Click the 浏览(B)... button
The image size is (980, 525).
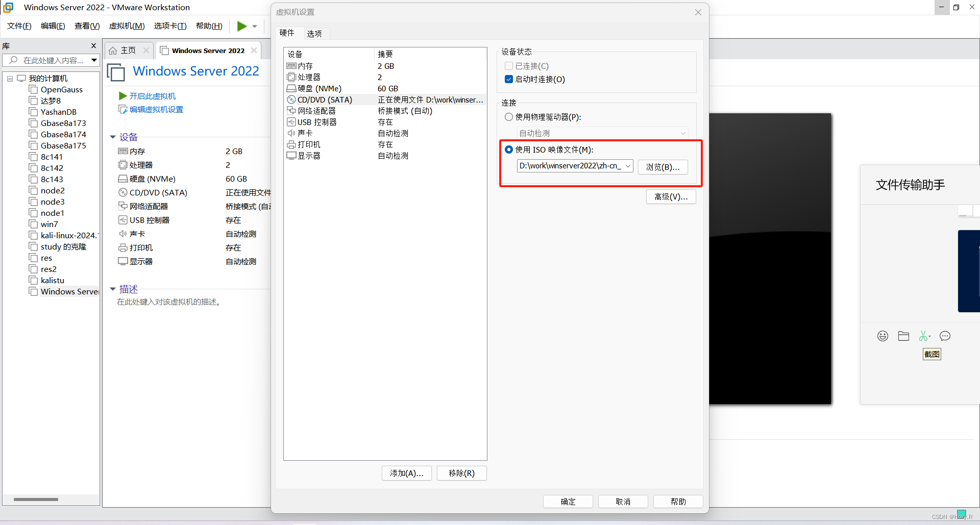[x=663, y=167]
